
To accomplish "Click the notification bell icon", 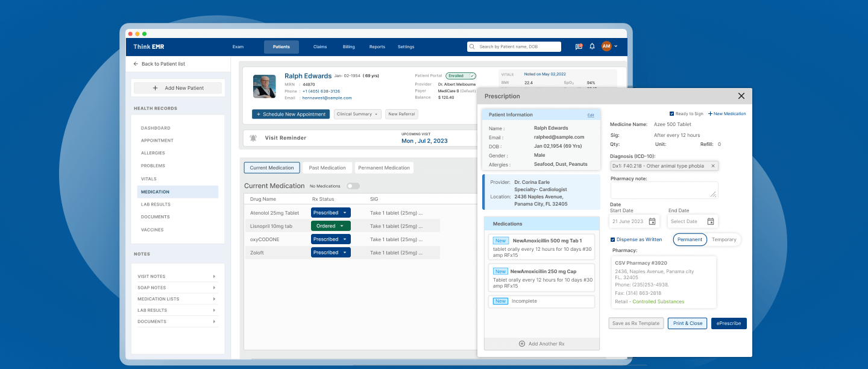I will pos(592,46).
